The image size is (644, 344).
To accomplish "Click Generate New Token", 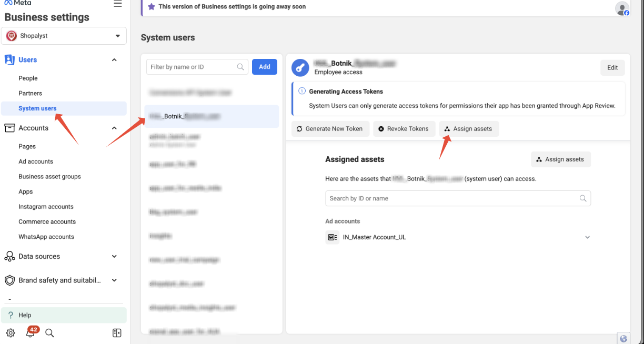I will click(x=330, y=129).
